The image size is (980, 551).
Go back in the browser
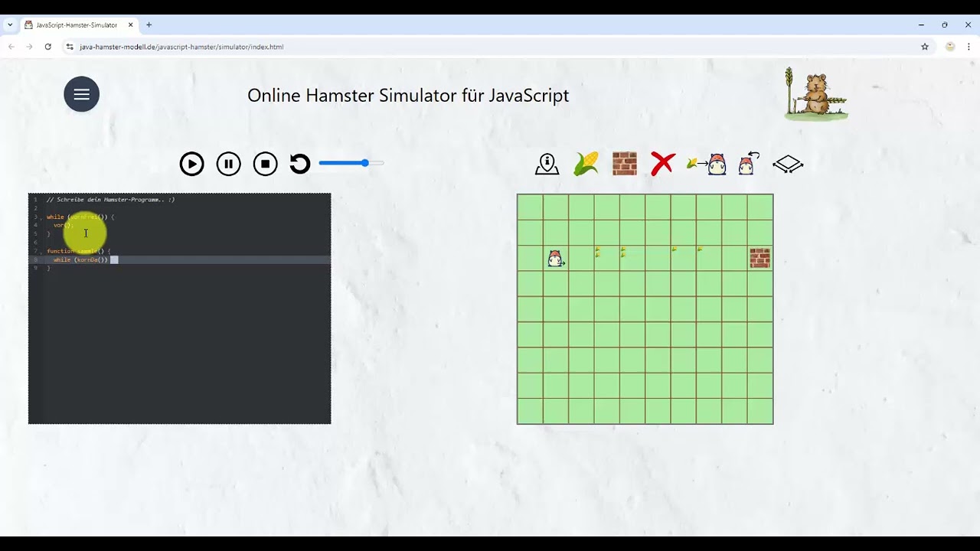coord(11,47)
